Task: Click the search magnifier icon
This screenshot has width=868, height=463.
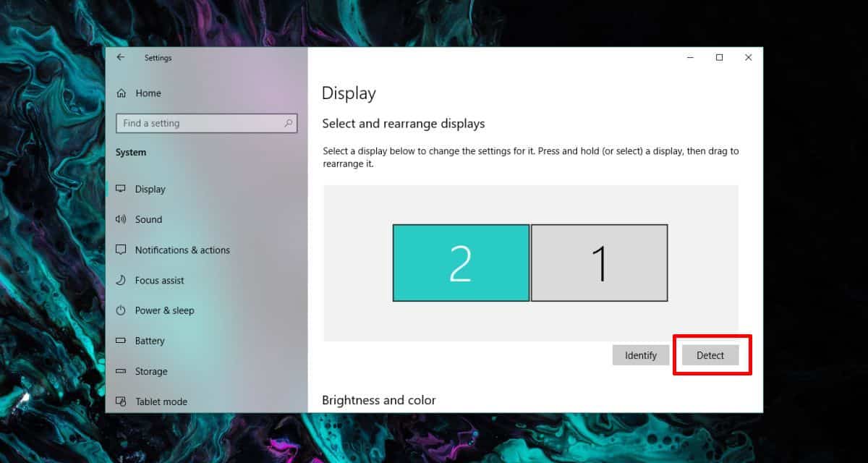Action: click(x=289, y=123)
